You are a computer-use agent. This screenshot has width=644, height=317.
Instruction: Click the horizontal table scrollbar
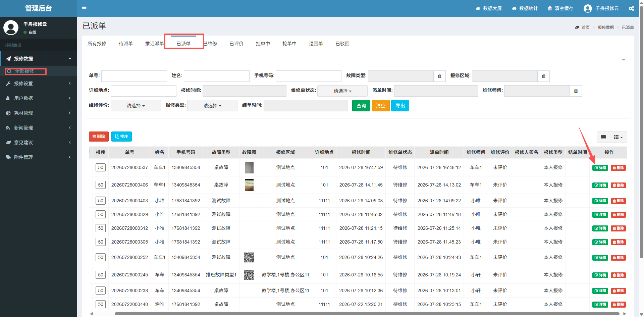click(367, 314)
